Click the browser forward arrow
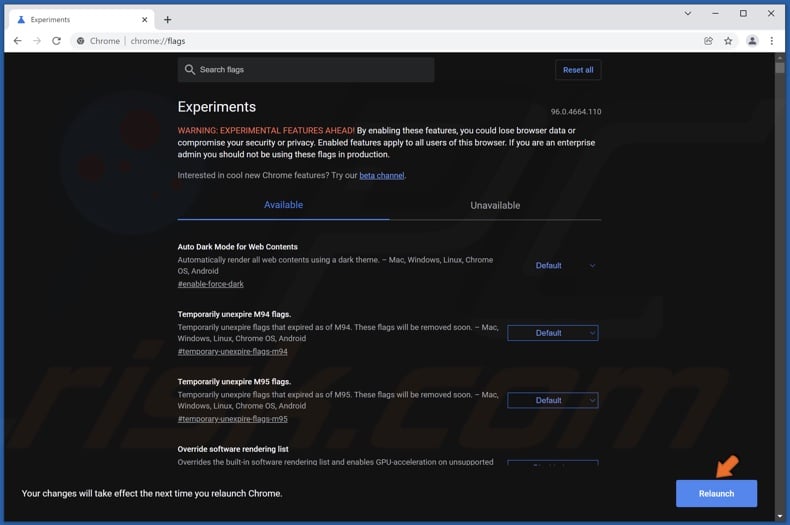The image size is (790, 525). click(x=37, y=41)
